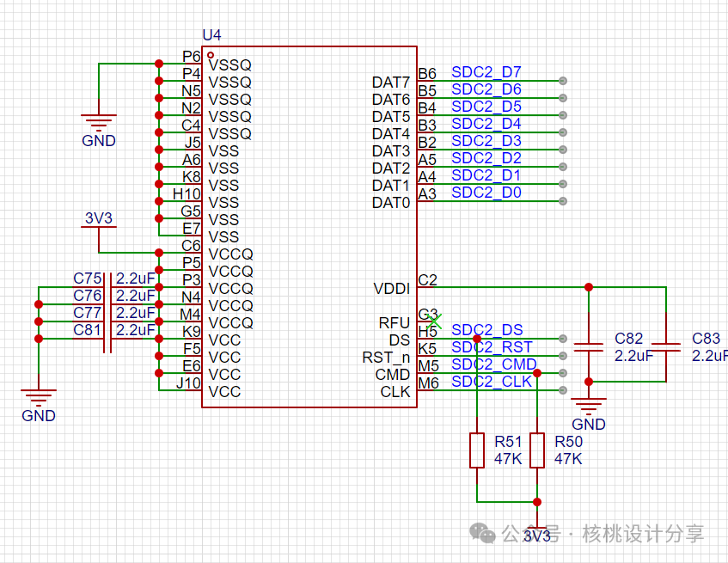Click the 47K value of R50
Screen dimensions: 728x563
(x=568, y=459)
